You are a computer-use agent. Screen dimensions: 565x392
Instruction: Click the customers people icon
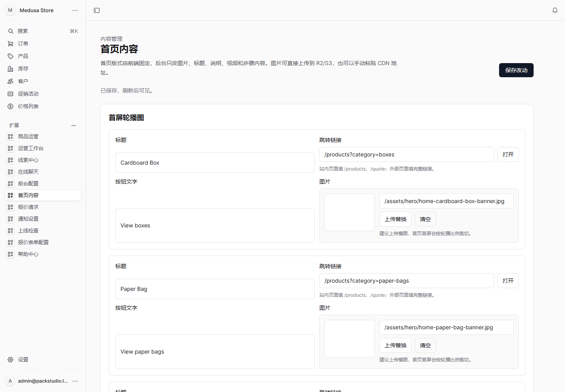coord(11,81)
